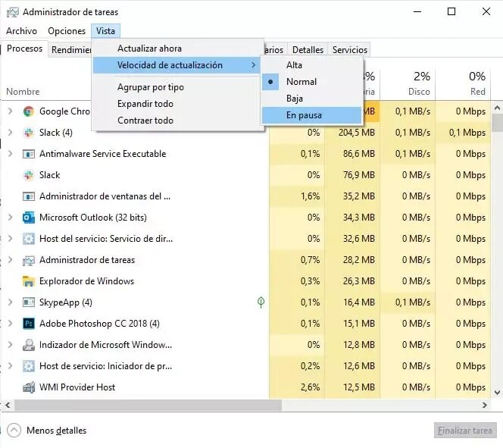Click the 1,6% CPU value
Image resolution: width=503 pixels, height=448 pixels.
(310, 196)
